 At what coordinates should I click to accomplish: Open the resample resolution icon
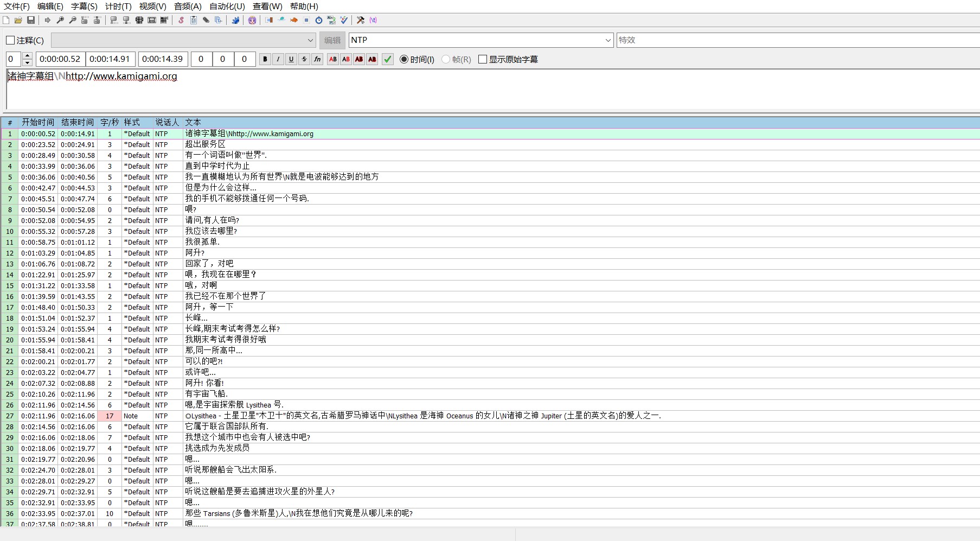pyautogui.click(x=306, y=20)
